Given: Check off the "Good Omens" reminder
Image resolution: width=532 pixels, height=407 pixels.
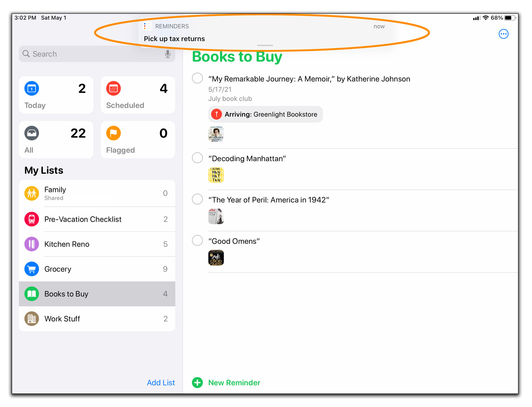Looking at the screenshot, I should pyautogui.click(x=197, y=240).
